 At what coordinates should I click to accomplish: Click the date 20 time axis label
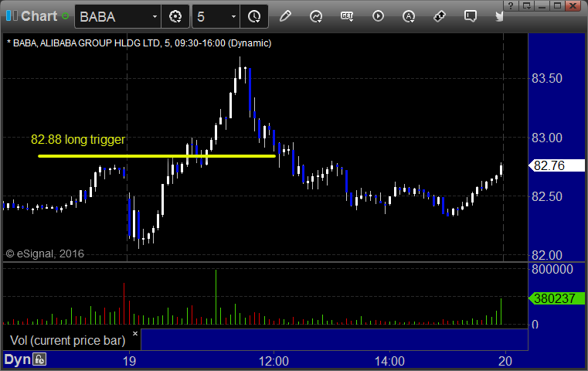click(505, 361)
